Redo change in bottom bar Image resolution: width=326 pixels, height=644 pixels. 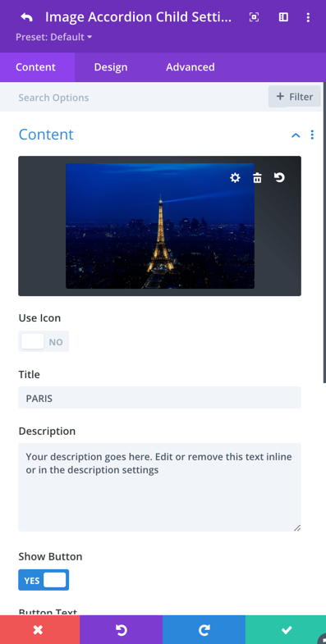pos(204,629)
